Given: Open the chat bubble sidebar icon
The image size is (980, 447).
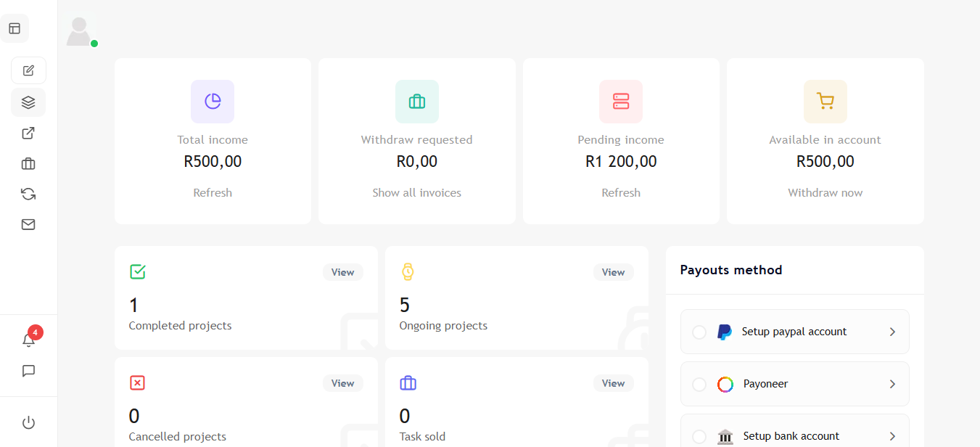Looking at the screenshot, I should [28, 371].
